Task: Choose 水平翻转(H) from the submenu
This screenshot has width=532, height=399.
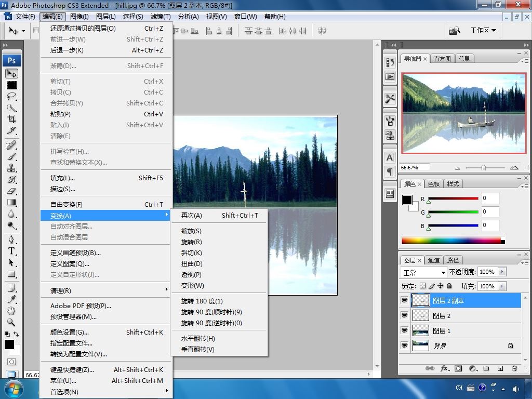Action: click(x=198, y=339)
